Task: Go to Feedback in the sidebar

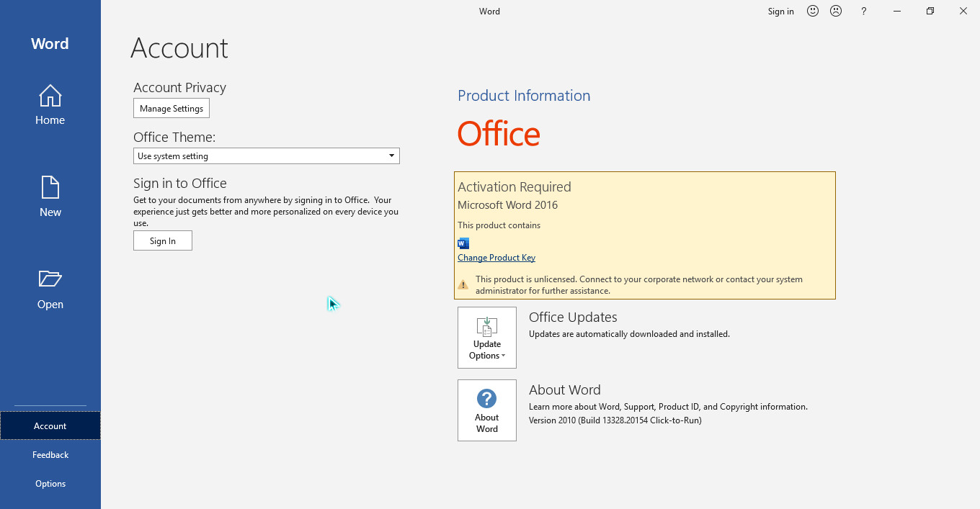Action: (x=50, y=455)
